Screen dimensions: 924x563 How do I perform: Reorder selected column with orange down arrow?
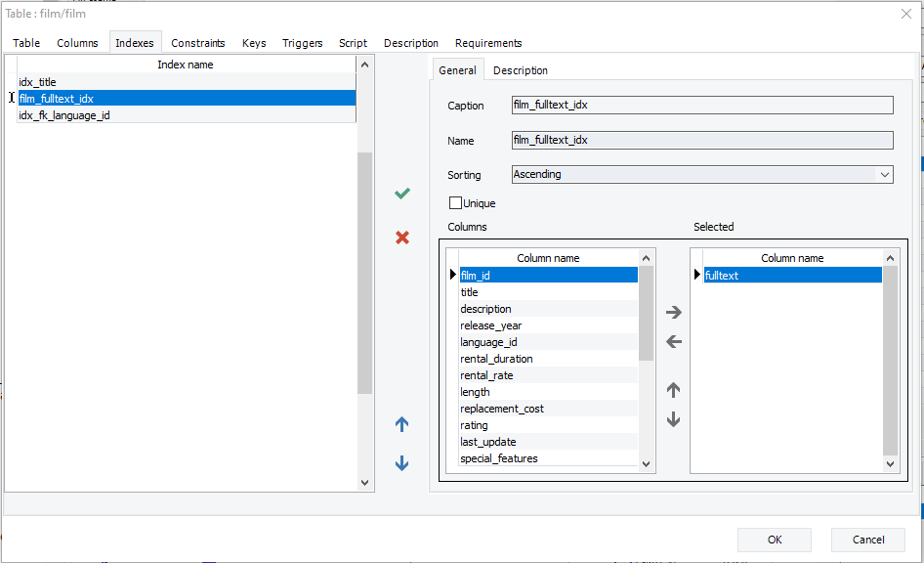coord(672,418)
